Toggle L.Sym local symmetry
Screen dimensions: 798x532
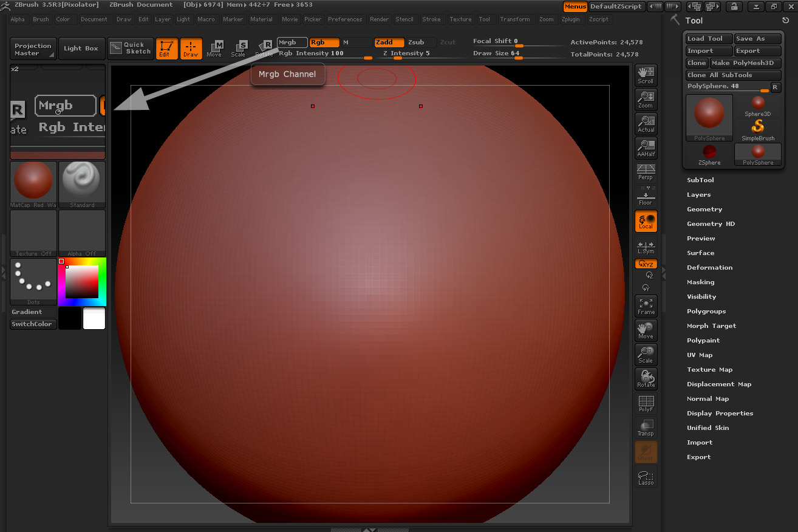point(646,247)
